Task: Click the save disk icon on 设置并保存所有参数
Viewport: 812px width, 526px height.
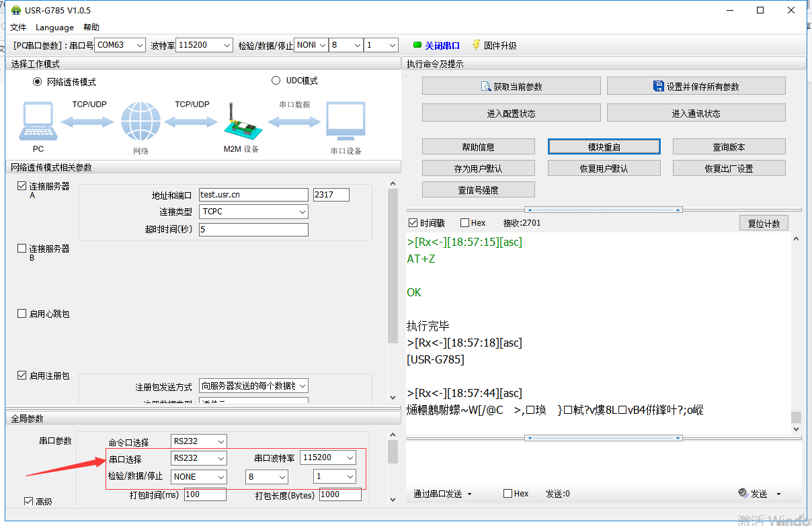Action: point(659,87)
